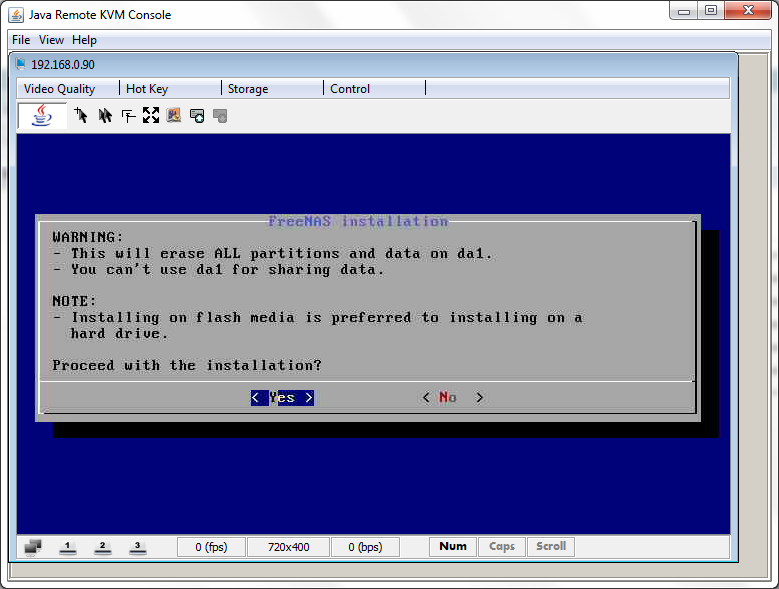Open the Video Quality dropdown menu
This screenshot has width=779, height=589.
click(60, 89)
